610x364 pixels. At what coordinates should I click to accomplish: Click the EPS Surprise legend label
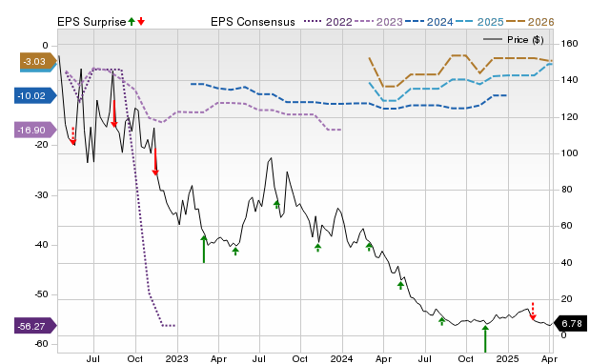(x=91, y=22)
